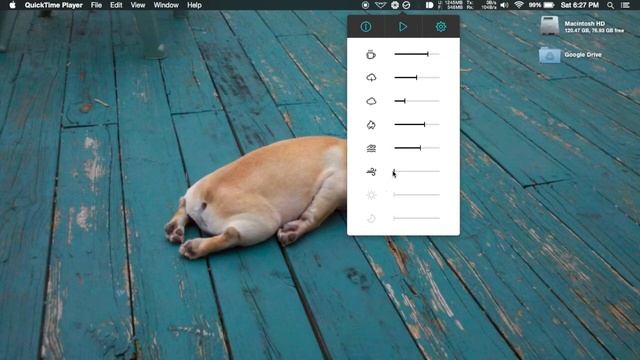
Task: Click the screen recording stop icon in menu bar
Action: [365, 5]
